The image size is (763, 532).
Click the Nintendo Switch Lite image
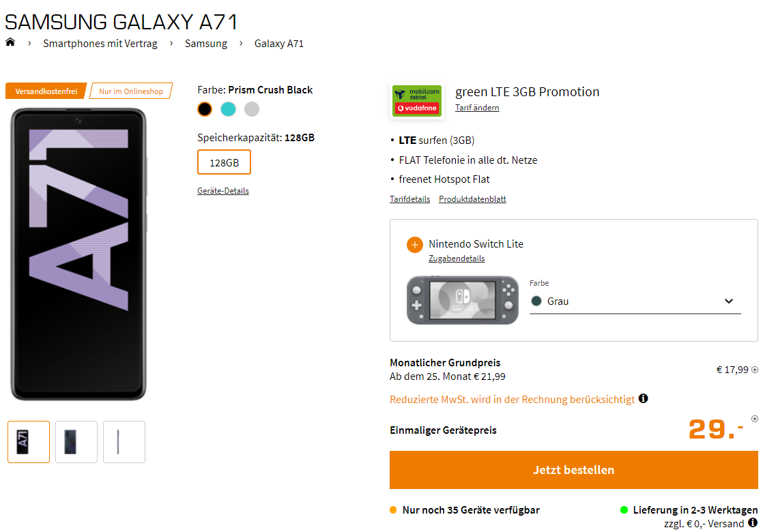coord(463,300)
